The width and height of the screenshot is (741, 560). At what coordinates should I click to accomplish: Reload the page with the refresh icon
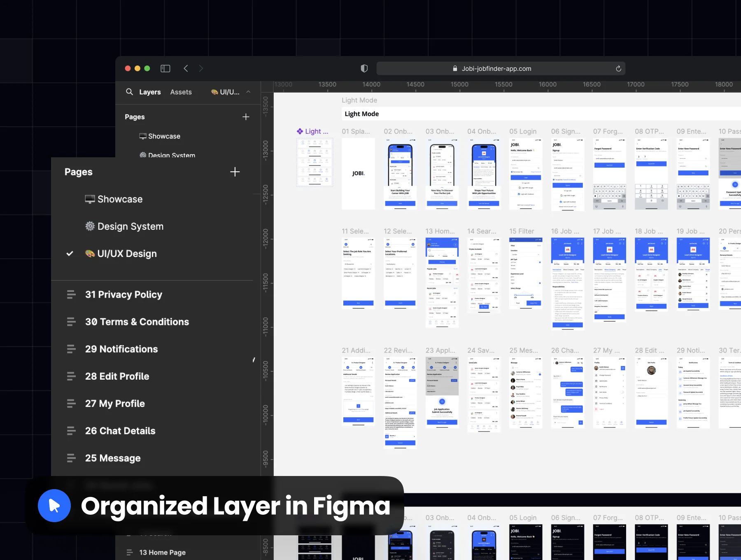(x=618, y=68)
